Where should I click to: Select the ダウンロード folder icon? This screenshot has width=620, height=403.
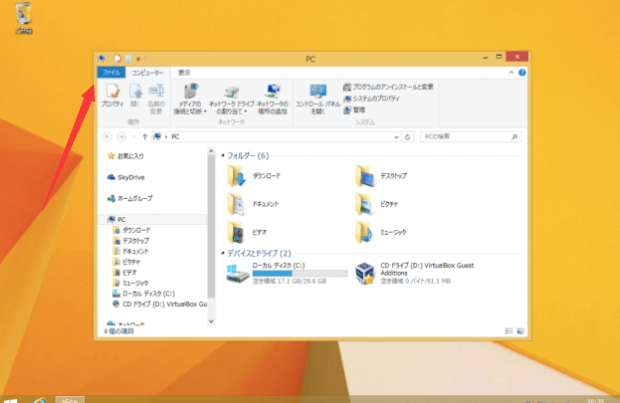[x=236, y=176]
